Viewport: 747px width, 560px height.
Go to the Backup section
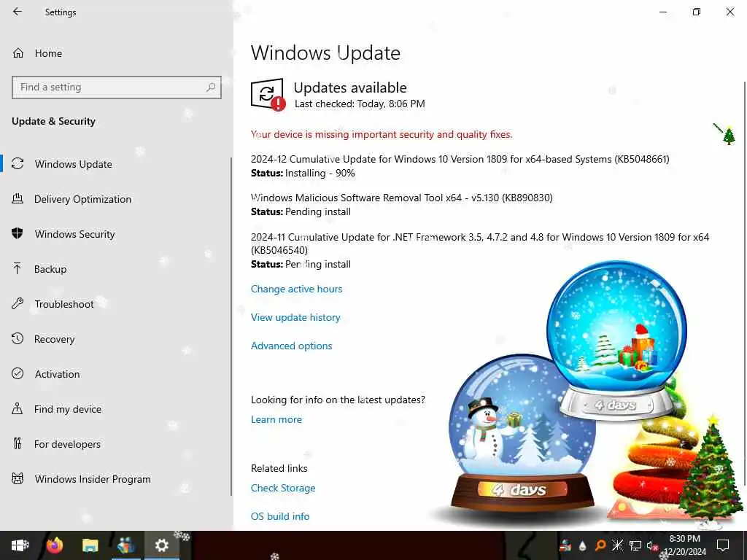click(50, 269)
